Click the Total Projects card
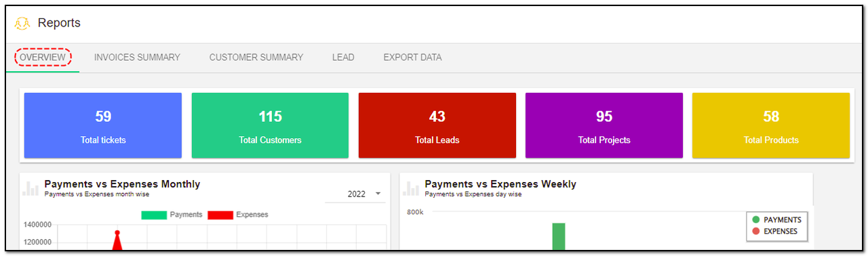Image resolution: width=868 pixels, height=256 pixels. (604, 125)
